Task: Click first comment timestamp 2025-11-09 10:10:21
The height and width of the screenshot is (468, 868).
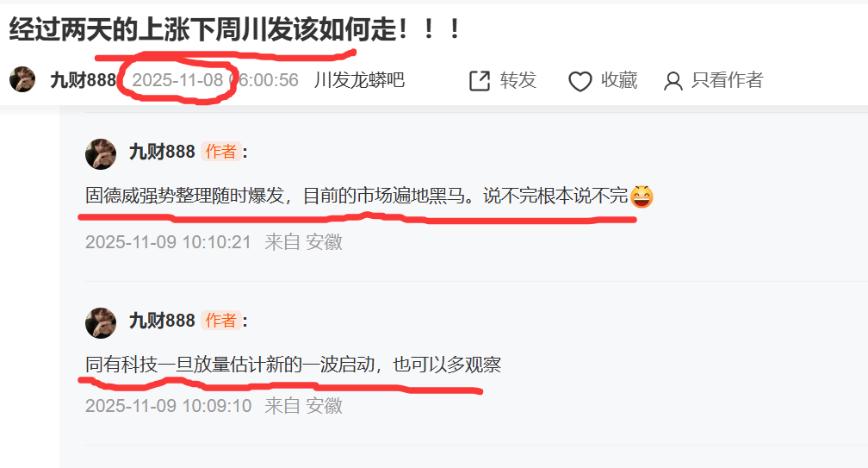Action: (168, 242)
